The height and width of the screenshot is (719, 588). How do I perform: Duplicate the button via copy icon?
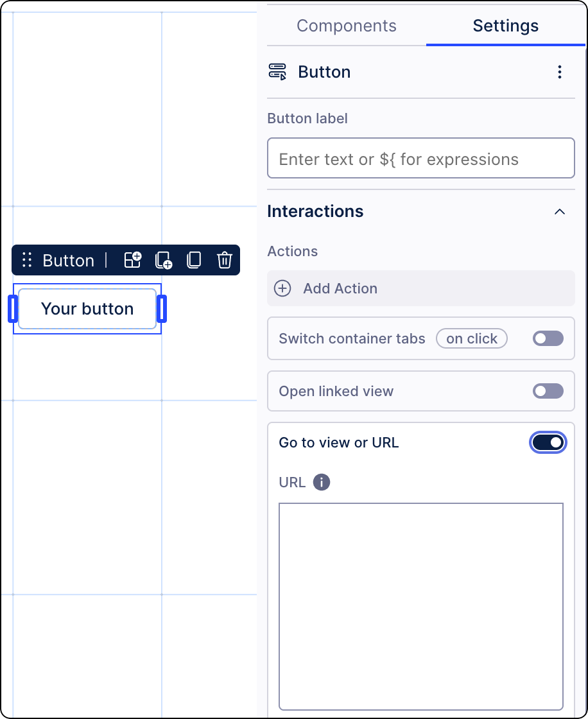click(194, 260)
